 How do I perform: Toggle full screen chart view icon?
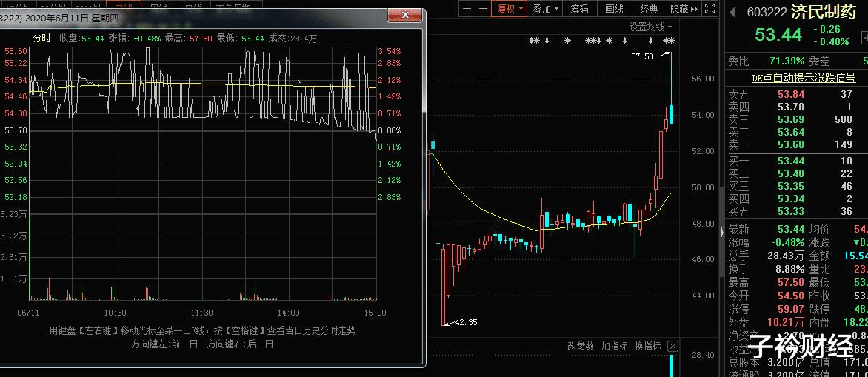(x=709, y=8)
